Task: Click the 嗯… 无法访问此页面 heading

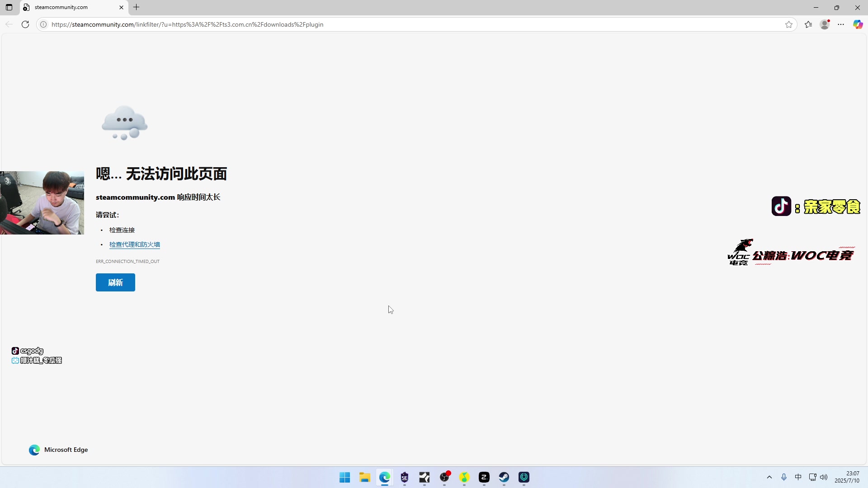Action: [161, 174]
